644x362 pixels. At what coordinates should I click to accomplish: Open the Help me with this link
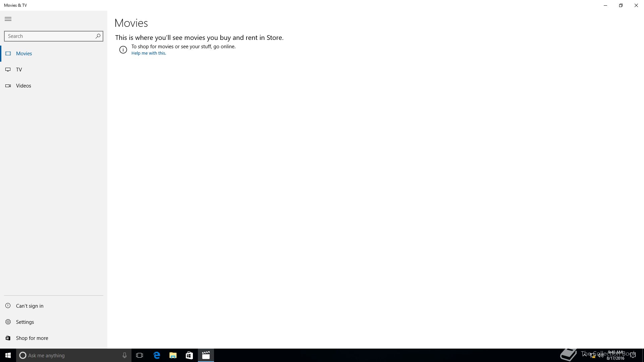(149, 53)
